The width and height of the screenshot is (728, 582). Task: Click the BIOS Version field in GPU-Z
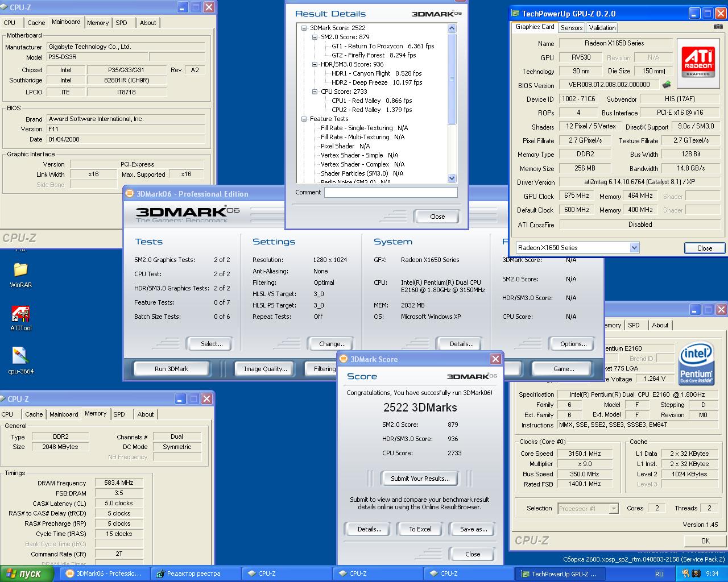point(609,85)
